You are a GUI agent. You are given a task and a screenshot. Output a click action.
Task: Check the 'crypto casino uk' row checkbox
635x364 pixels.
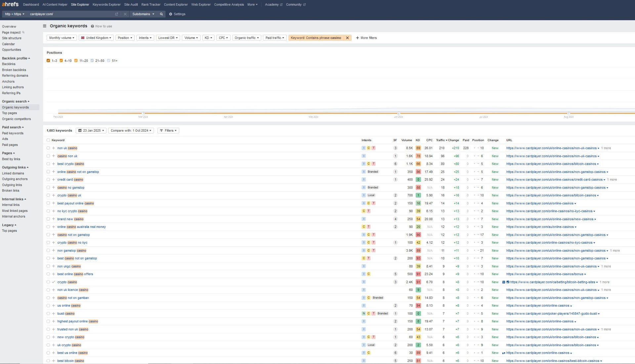[x=48, y=195]
